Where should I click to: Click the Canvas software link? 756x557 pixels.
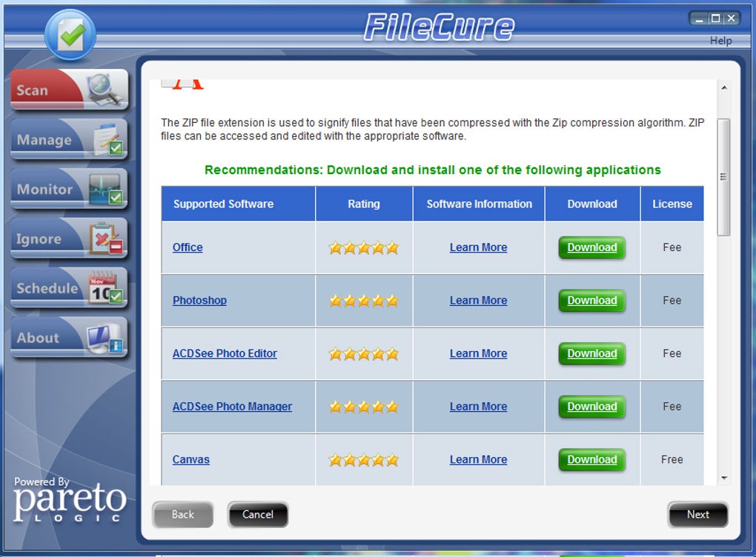tap(191, 459)
